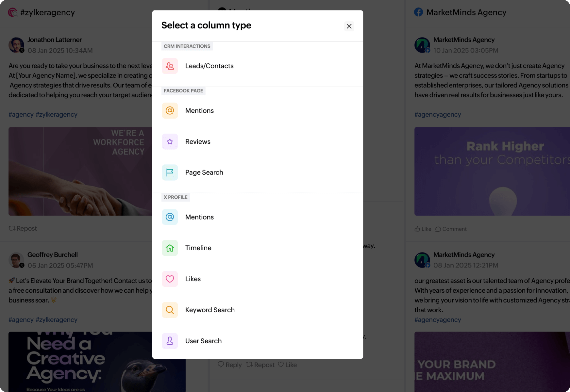Choose X Profile Mentions icon
The height and width of the screenshot is (392, 570).
tap(170, 217)
